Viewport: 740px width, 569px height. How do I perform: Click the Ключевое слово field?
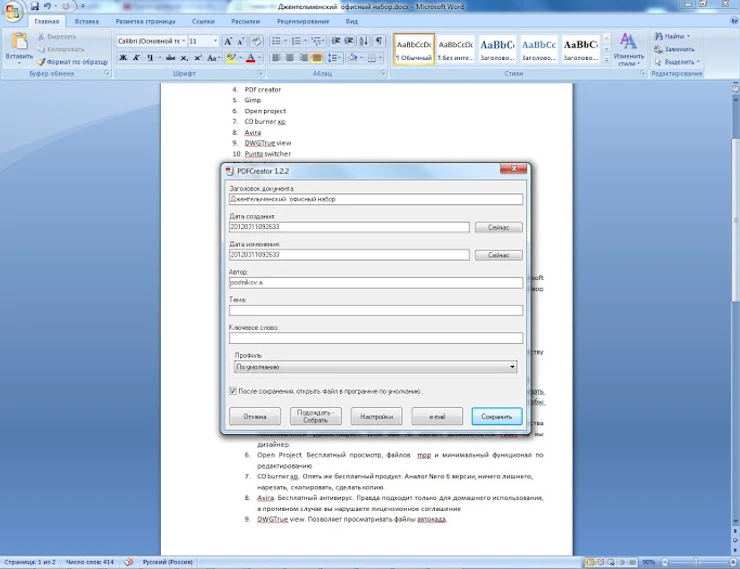[376, 338]
